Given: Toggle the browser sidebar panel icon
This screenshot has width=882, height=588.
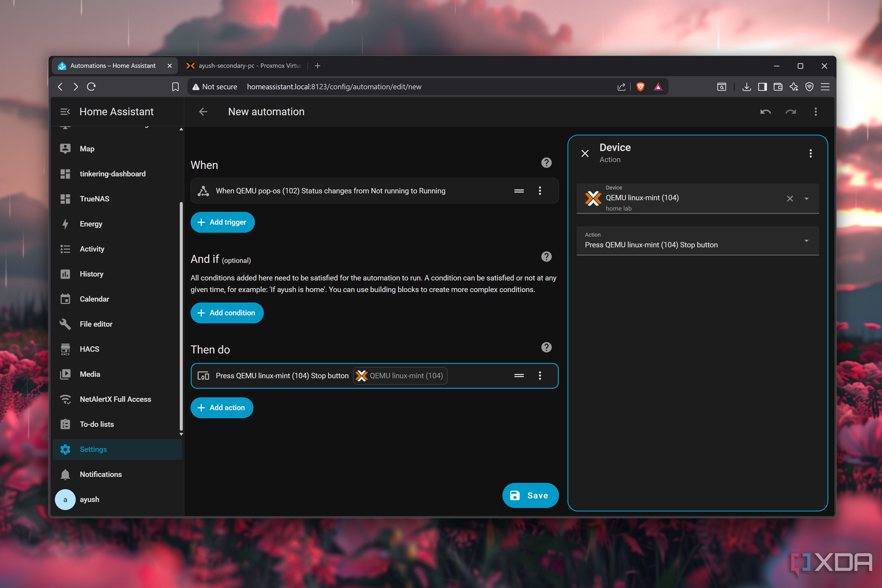Looking at the screenshot, I should point(762,87).
